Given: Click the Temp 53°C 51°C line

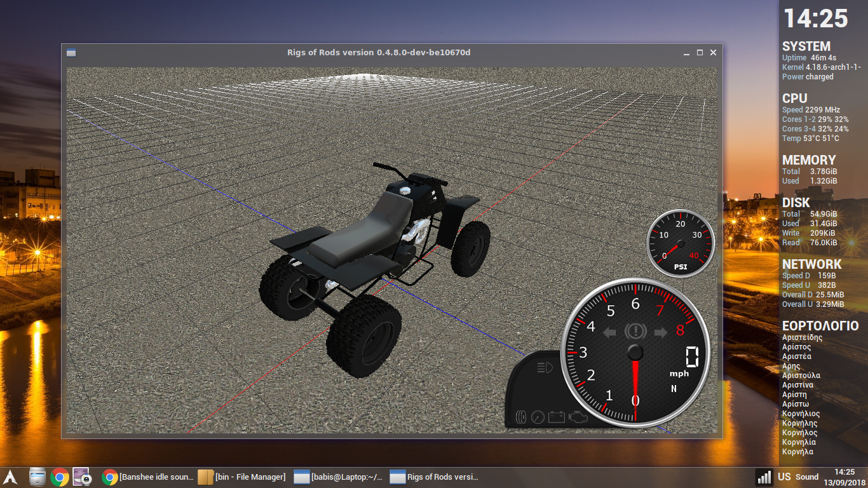Looking at the screenshot, I should pyautogui.click(x=811, y=139).
